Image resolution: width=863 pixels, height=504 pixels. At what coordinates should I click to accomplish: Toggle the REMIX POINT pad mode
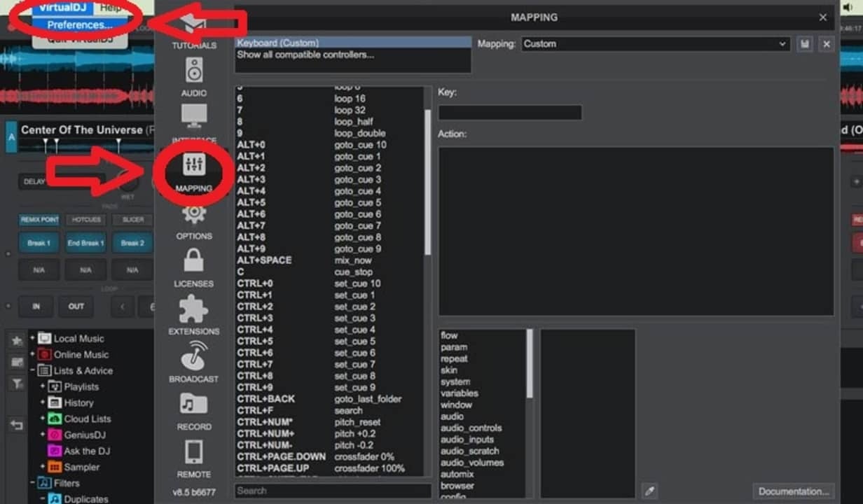pyautogui.click(x=39, y=220)
